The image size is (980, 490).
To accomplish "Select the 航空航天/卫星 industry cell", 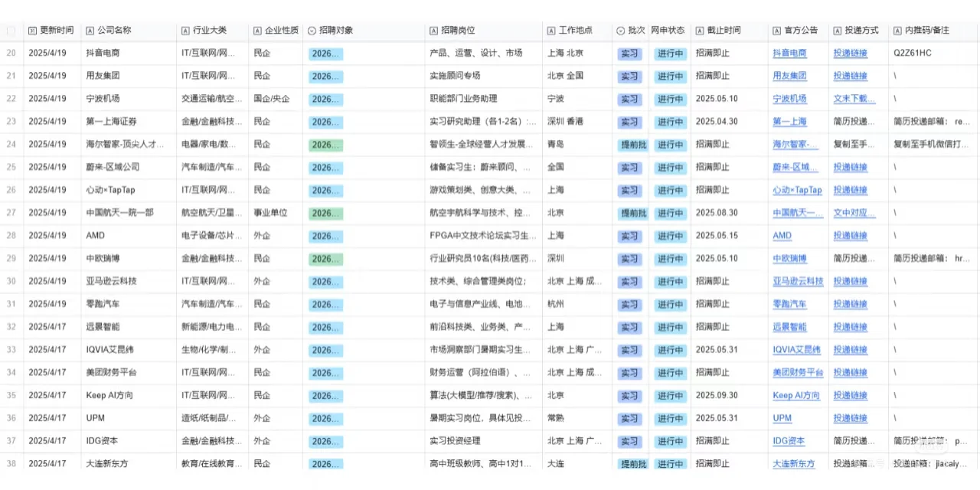I will coord(212,213).
